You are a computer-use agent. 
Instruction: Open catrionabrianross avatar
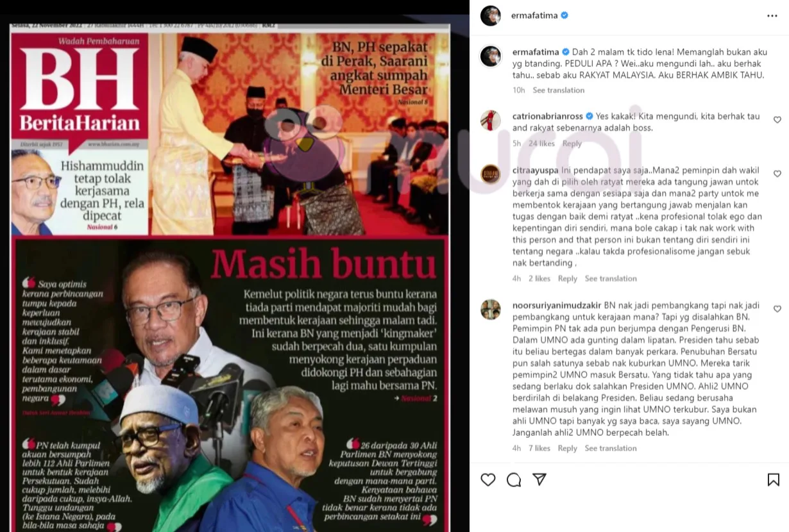[x=491, y=121]
